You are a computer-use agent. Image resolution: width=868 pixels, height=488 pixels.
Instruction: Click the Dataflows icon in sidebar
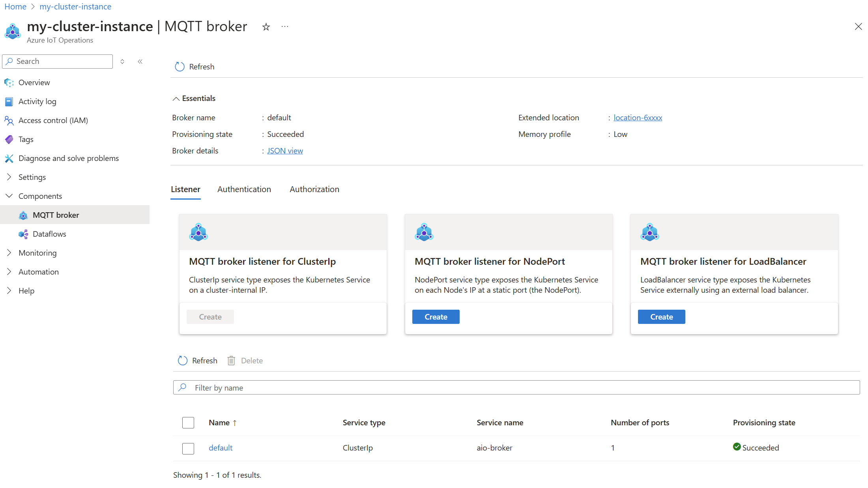(24, 234)
